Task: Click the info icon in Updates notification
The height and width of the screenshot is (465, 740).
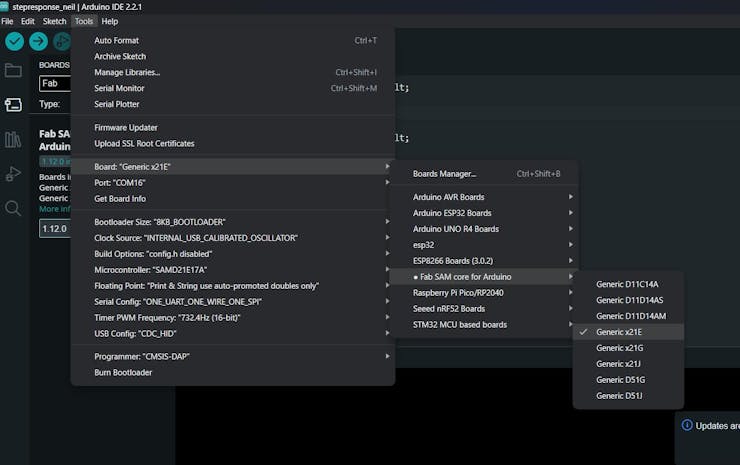Action: [687, 425]
